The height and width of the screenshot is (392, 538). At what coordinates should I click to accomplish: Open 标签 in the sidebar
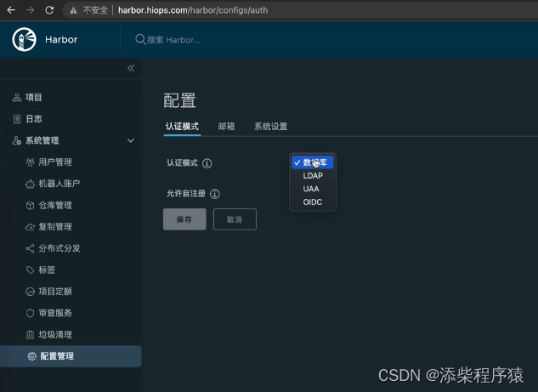[x=47, y=270]
